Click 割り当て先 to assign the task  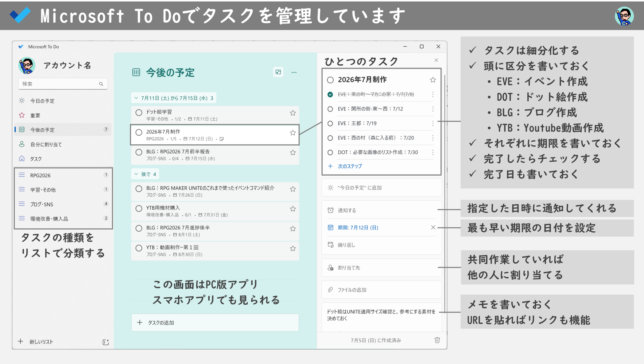382,268
